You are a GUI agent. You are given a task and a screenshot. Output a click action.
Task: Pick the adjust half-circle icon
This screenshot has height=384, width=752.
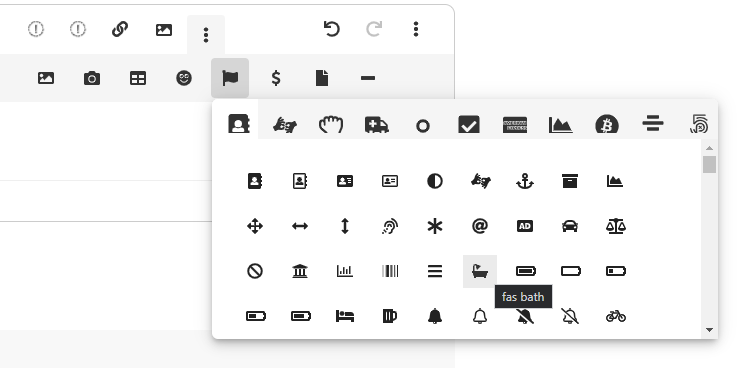pyautogui.click(x=435, y=181)
